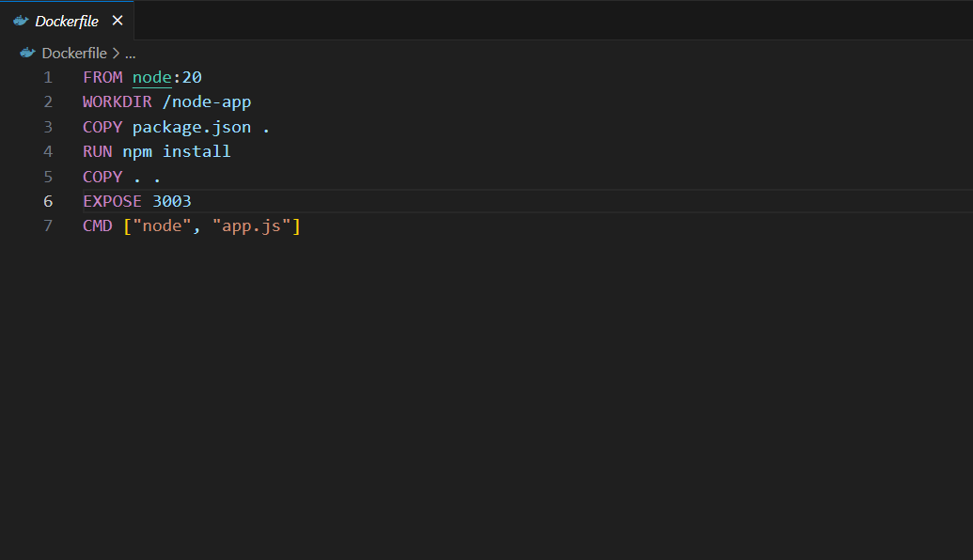
Task: Click the "app.js" string in CMD
Action: 251,226
